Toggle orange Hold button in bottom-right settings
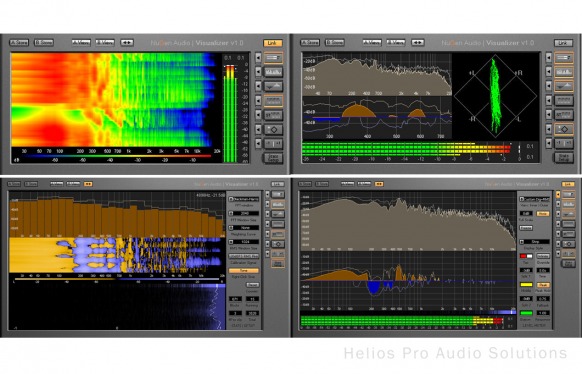 click(x=543, y=214)
